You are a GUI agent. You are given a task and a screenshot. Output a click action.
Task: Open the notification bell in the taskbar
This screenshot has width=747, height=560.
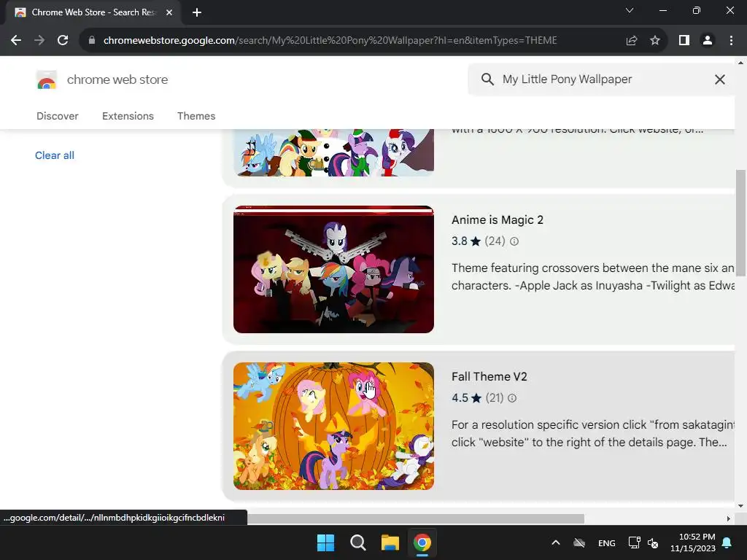click(x=727, y=542)
